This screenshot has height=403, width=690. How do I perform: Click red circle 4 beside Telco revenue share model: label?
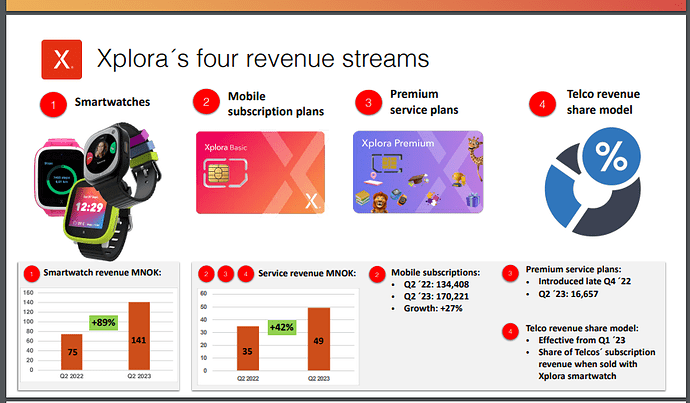(510, 331)
